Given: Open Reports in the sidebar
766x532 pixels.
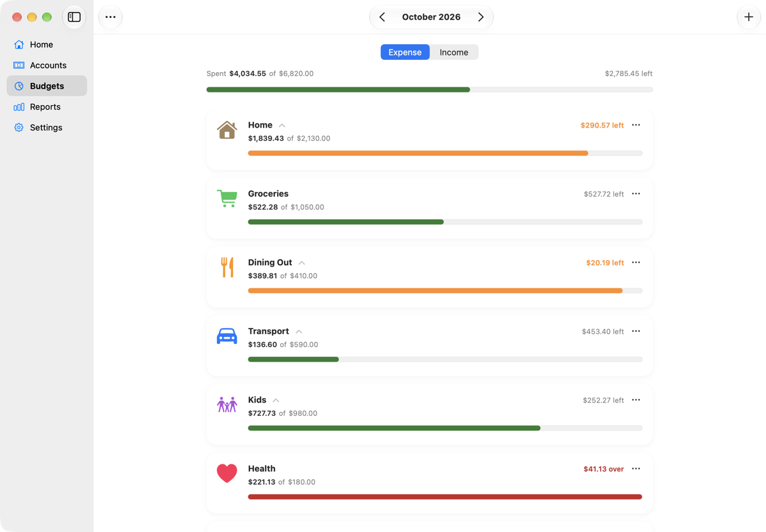Looking at the screenshot, I should click(47, 107).
